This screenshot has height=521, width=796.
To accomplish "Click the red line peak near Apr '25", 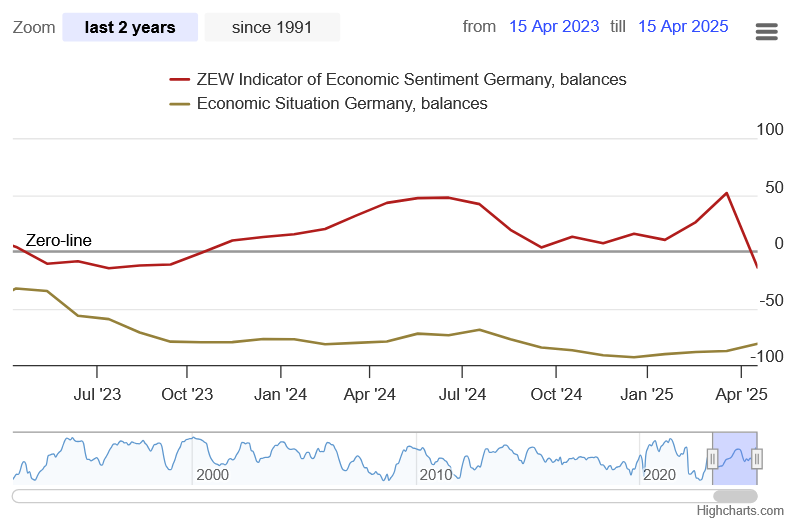I will (x=726, y=193).
